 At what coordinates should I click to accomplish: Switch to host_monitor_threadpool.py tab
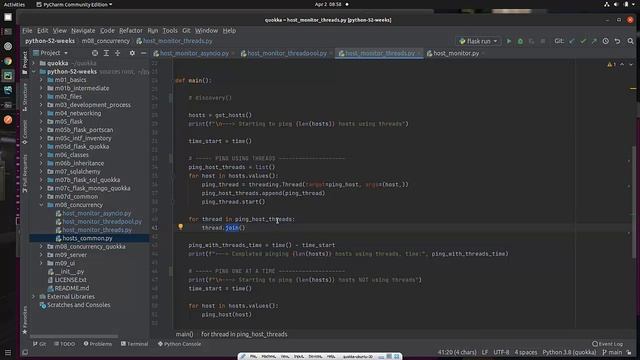(287, 53)
